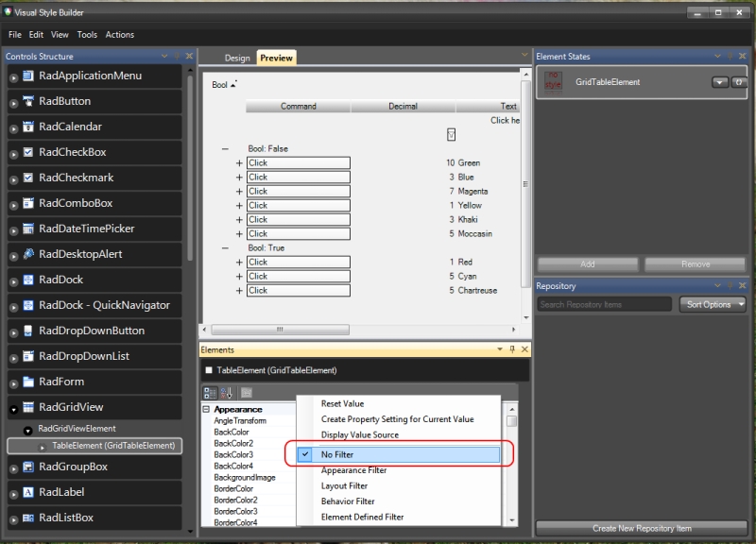The width and height of the screenshot is (756, 544).
Task: Toggle the checked No Filter option
Action: tap(399, 454)
